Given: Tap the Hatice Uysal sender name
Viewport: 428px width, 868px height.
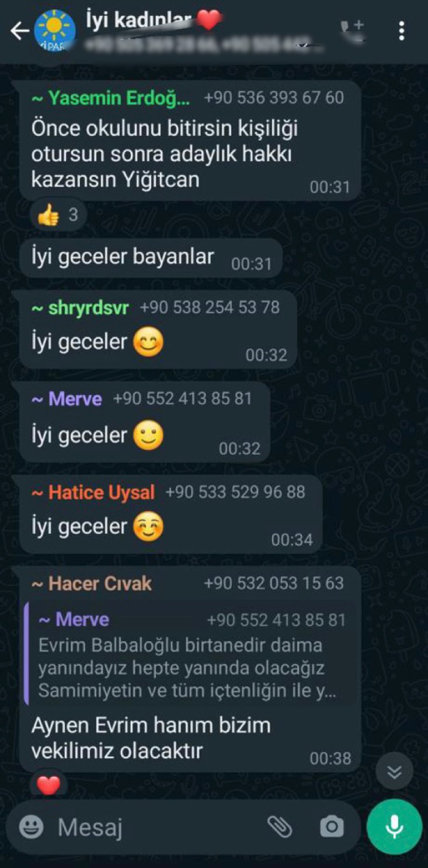Looking at the screenshot, I should click(x=93, y=492).
